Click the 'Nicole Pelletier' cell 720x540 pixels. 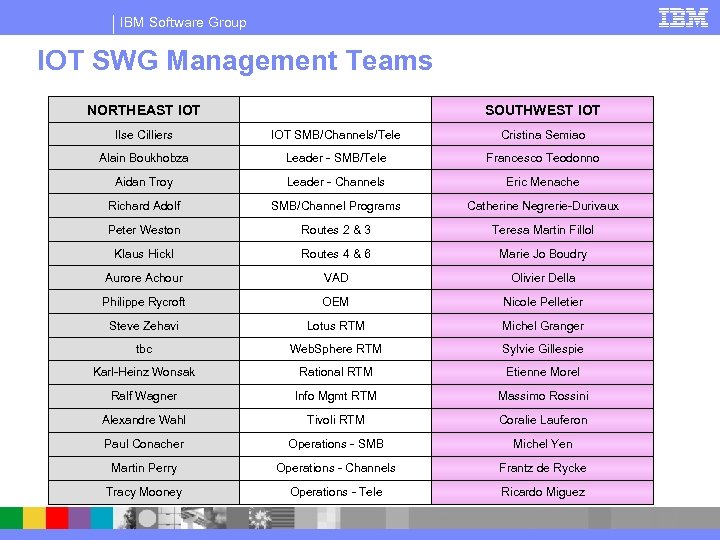coord(542,302)
